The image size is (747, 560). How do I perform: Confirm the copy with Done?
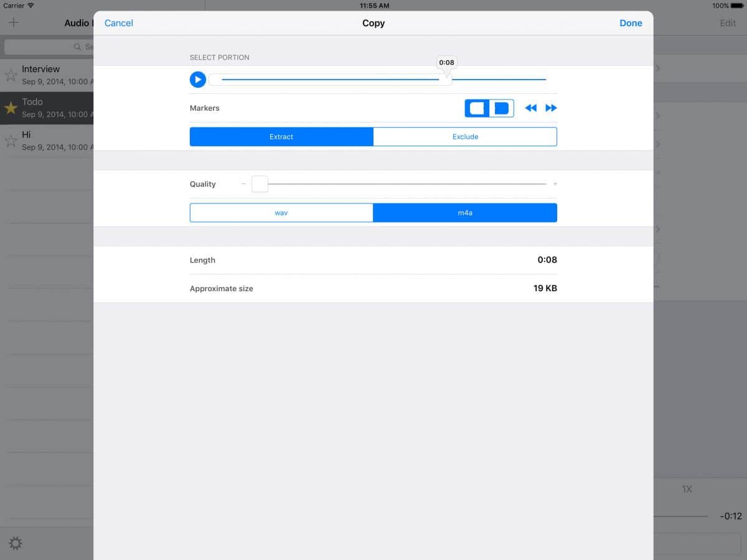pyautogui.click(x=631, y=23)
